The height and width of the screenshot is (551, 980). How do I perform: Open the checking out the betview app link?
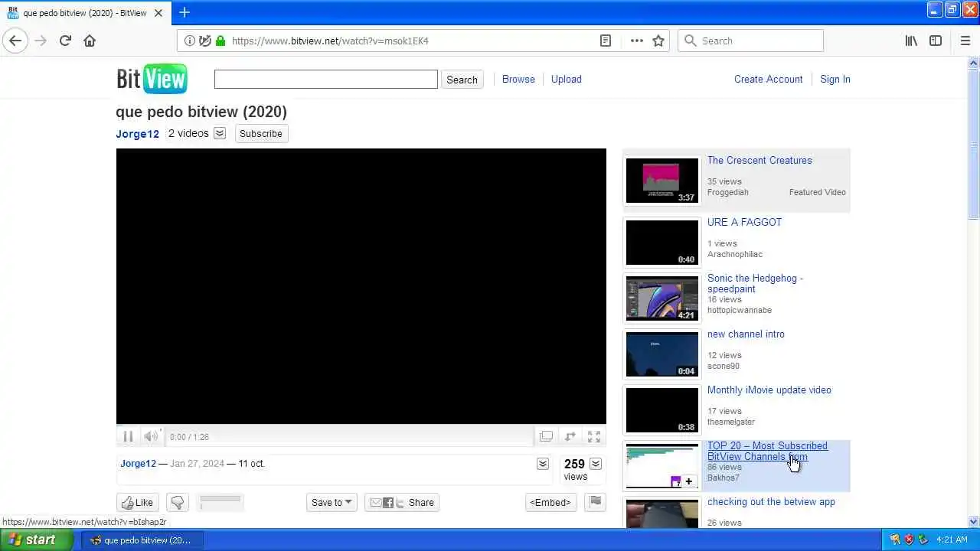[x=771, y=501]
